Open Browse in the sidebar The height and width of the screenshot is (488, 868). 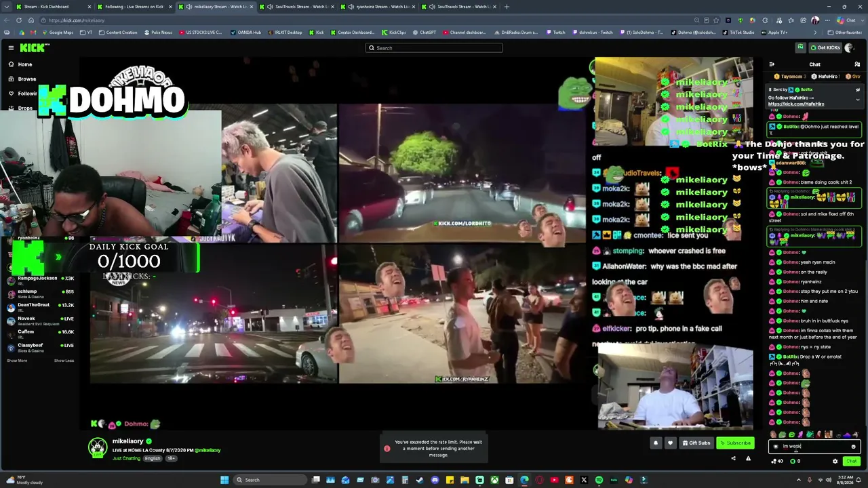tap(26, 79)
